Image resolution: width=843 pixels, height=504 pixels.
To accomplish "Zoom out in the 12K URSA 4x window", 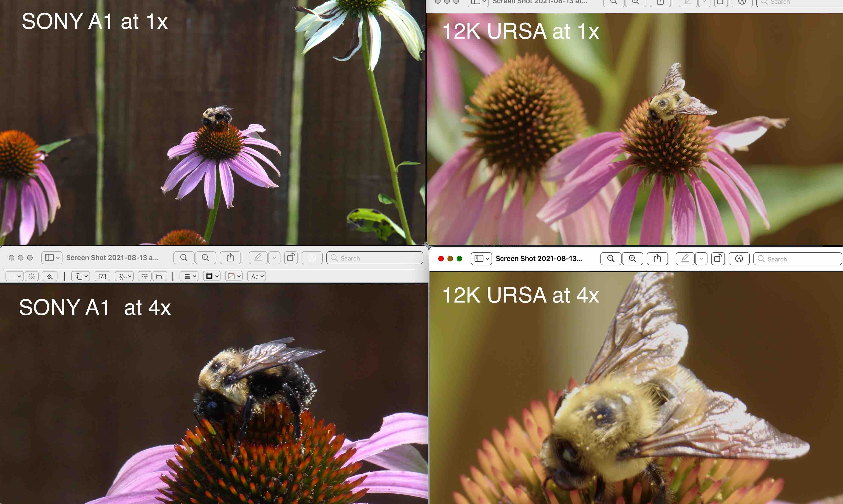I will click(x=611, y=259).
